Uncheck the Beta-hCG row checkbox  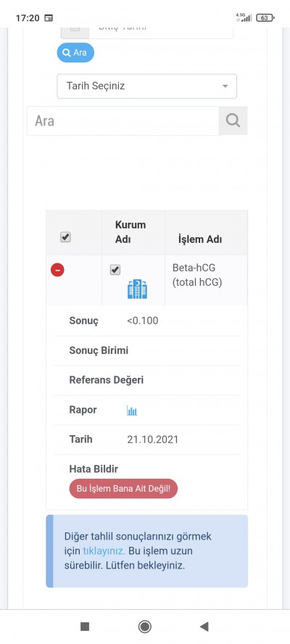pos(115,270)
